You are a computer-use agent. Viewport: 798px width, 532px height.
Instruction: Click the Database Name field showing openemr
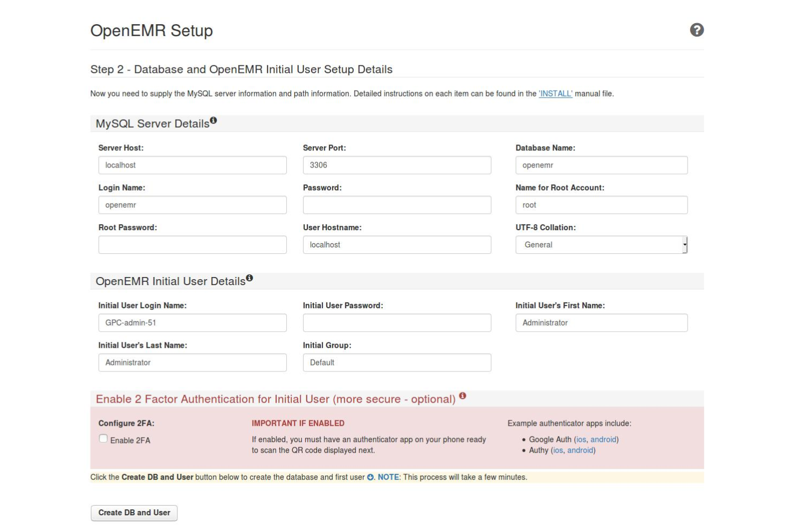coord(602,165)
